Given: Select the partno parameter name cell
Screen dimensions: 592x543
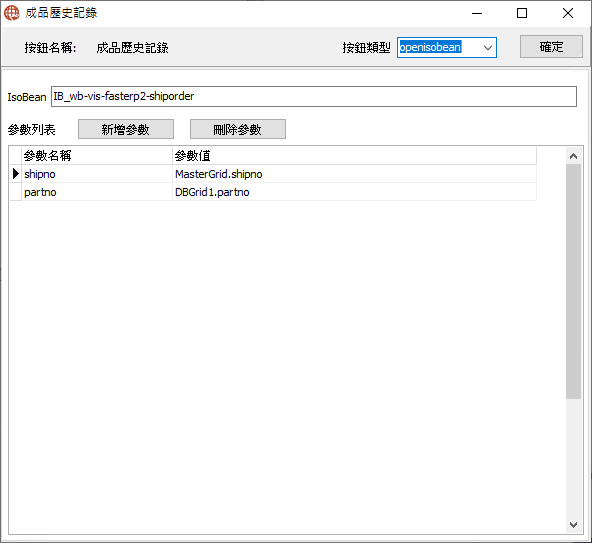Looking at the screenshot, I should (97, 192).
